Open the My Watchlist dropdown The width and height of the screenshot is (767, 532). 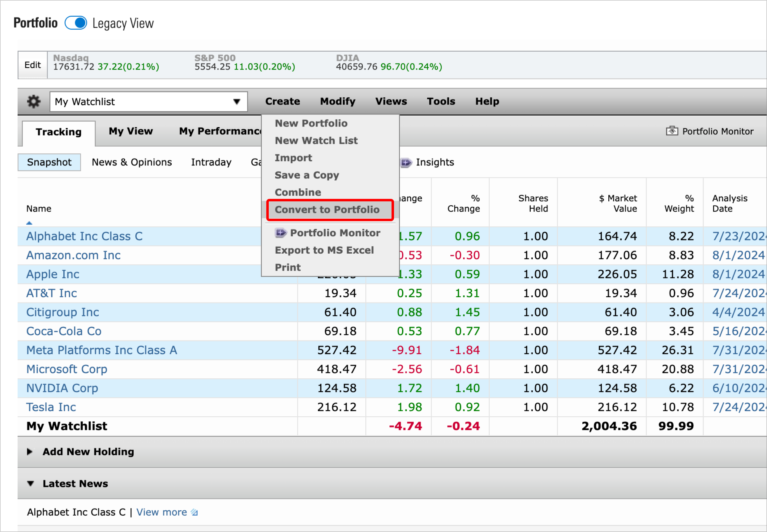pos(149,101)
